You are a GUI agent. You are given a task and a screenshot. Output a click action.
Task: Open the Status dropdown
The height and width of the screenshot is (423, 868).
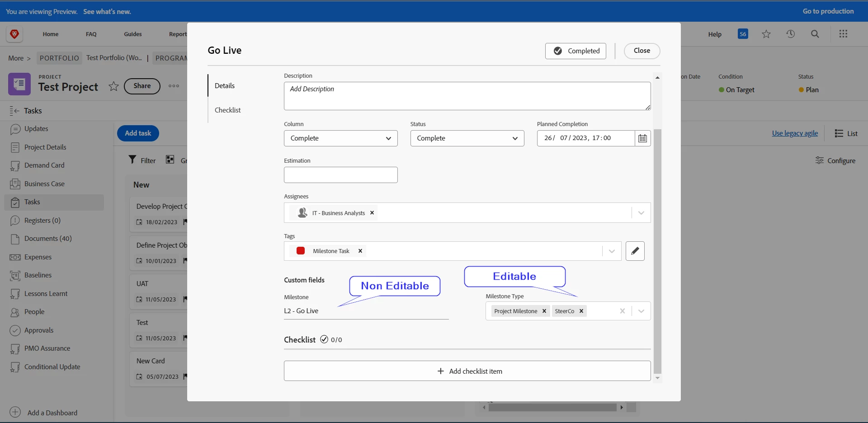pyautogui.click(x=467, y=138)
